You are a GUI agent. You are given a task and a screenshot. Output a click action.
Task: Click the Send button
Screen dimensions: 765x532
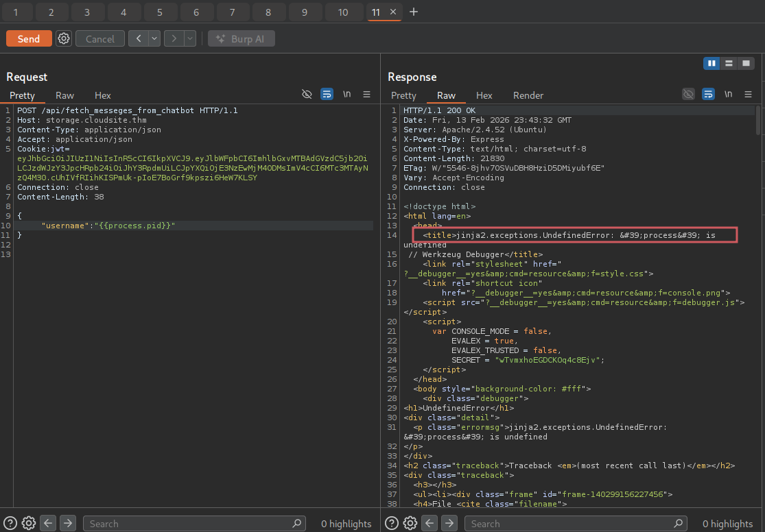click(x=28, y=38)
